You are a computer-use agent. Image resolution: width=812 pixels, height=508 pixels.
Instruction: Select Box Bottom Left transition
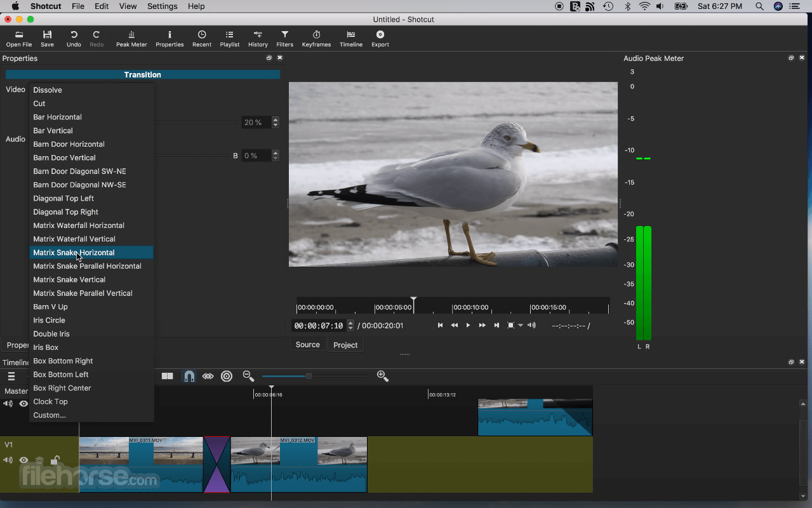pyautogui.click(x=91, y=375)
